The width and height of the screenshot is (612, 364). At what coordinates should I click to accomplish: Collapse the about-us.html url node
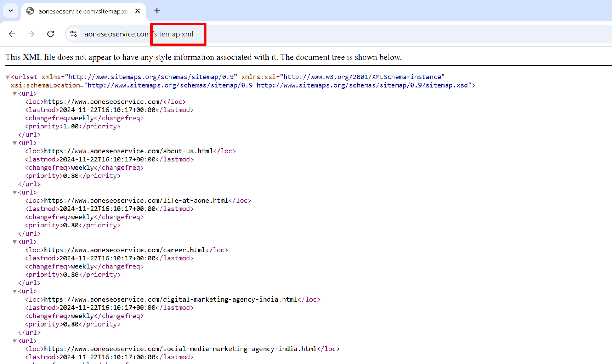[x=15, y=143]
